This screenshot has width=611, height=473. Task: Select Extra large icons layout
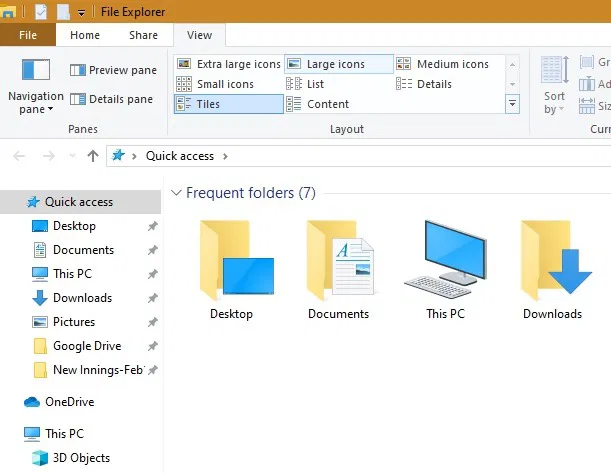pyautogui.click(x=229, y=64)
